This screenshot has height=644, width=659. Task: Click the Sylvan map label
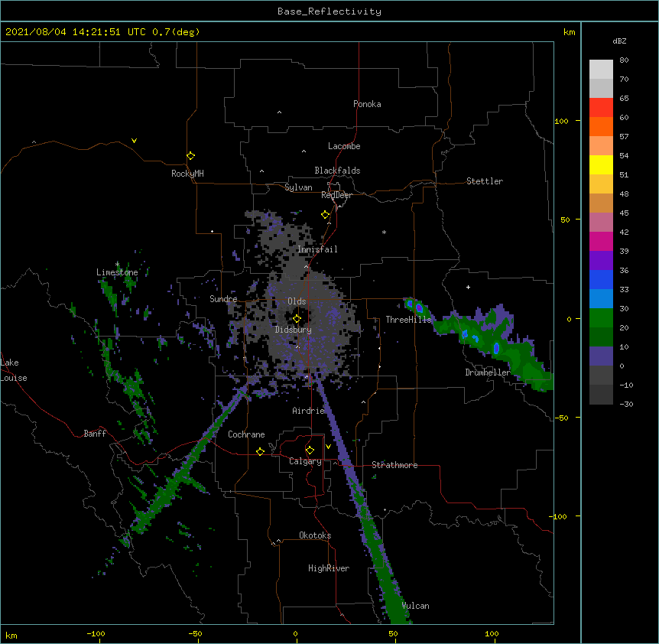pyautogui.click(x=298, y=187)
